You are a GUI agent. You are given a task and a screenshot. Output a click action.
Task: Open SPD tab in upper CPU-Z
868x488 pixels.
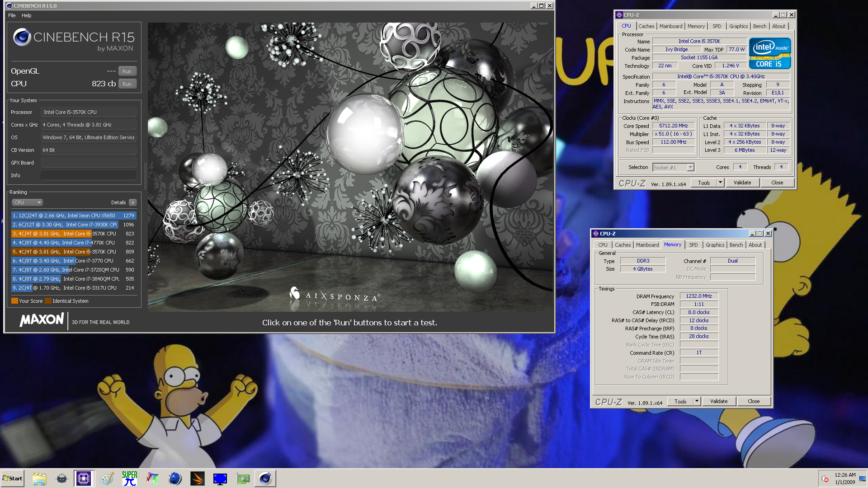(x=717, y=26)
